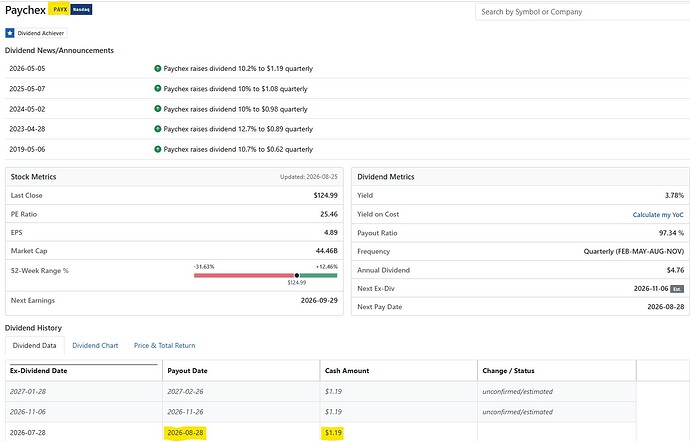The height and width of the screenshot is (442, 690).
Task: Open news: Paychex raises dividend 10% to $1.08
Action: click(x=235, y=89)
